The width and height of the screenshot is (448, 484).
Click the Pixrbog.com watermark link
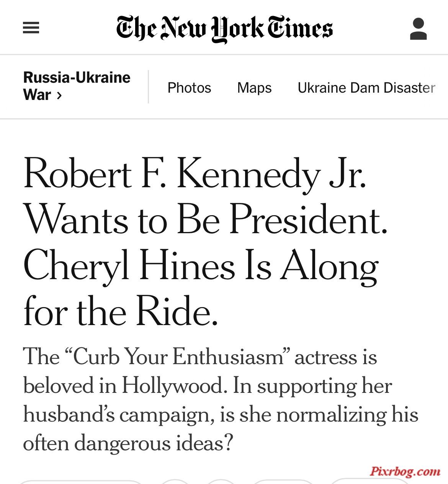[x=405, y=471]
